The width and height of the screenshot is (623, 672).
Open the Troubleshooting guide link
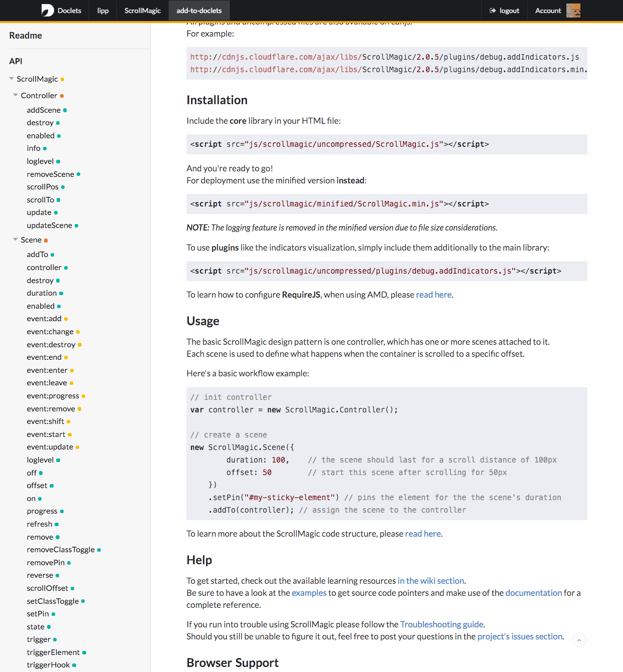tap(442, 624)
